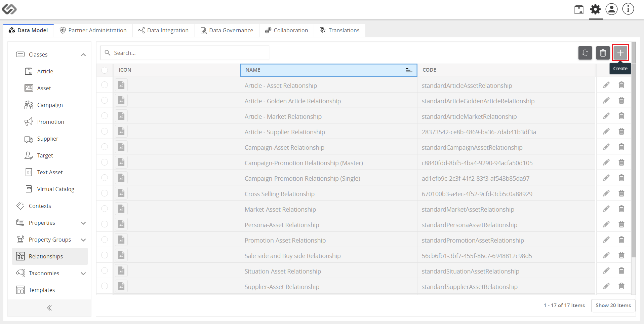The height and width of the screenshot is (324, 644).
Task: Select Cross Selling Relationship row radio
Action: click(x=105, y=193)
